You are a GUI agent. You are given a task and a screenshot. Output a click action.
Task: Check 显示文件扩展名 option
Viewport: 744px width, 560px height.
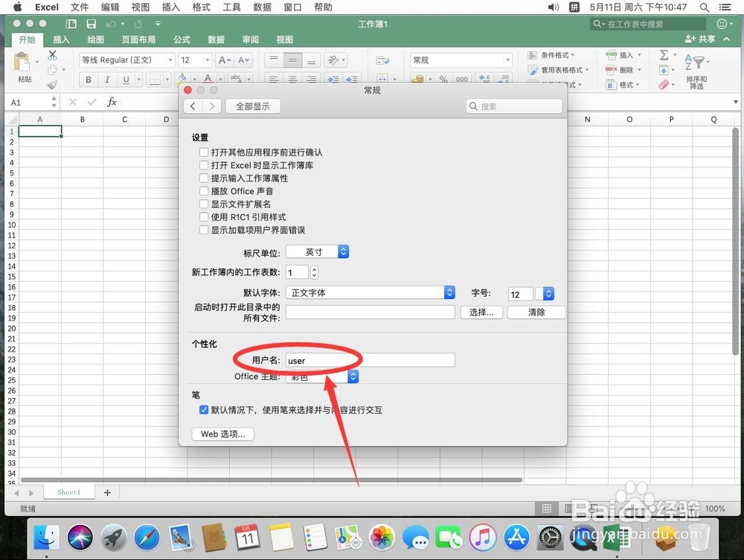point(204,204)
